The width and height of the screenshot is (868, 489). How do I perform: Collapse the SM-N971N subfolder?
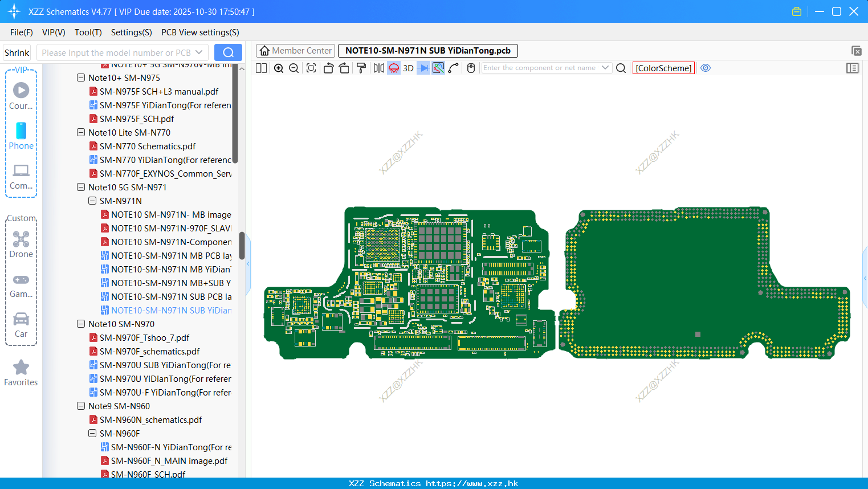coord(92,201)
